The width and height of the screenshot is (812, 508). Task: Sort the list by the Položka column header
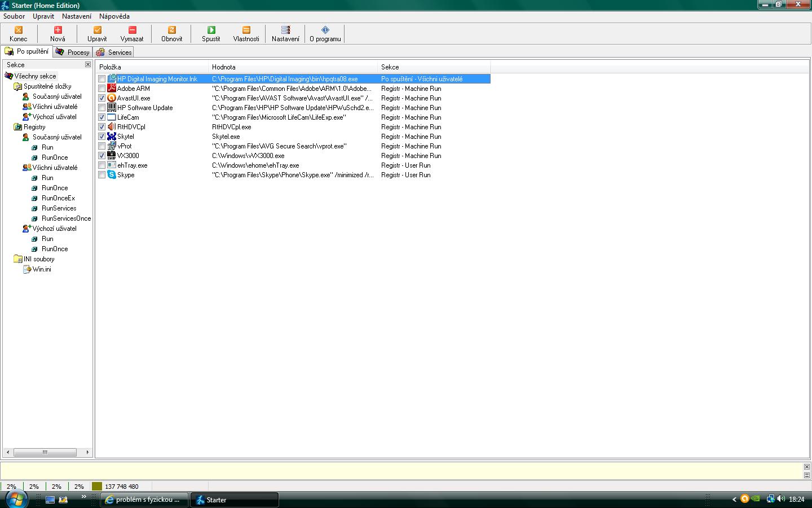pyautogui.click(x=152, y=67)
